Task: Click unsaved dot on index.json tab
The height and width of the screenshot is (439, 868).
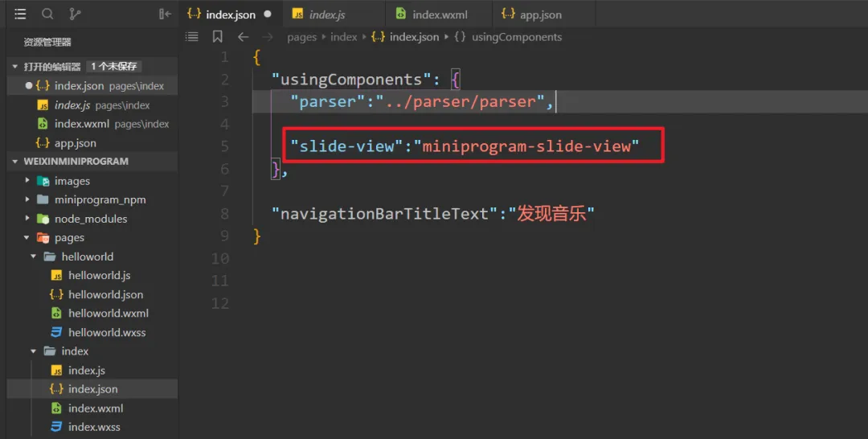Action: (268, 14)
